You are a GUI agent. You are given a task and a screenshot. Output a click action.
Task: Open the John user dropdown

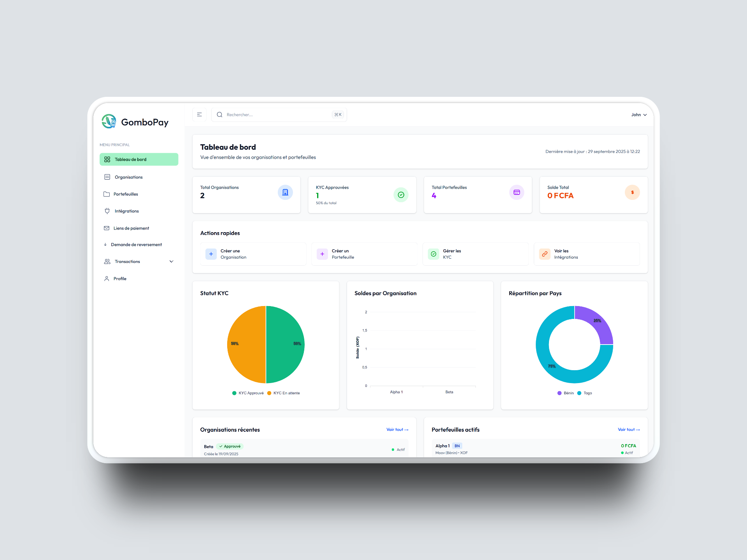point(639,115)
